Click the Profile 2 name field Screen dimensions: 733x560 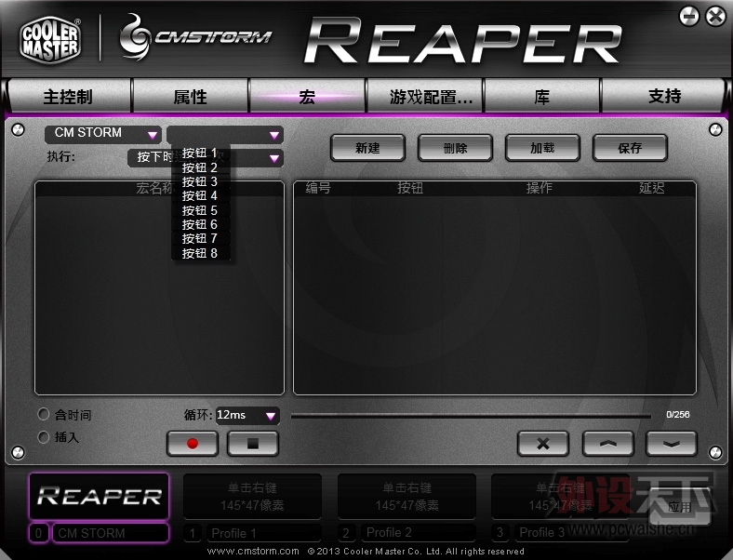pos(418,533)
